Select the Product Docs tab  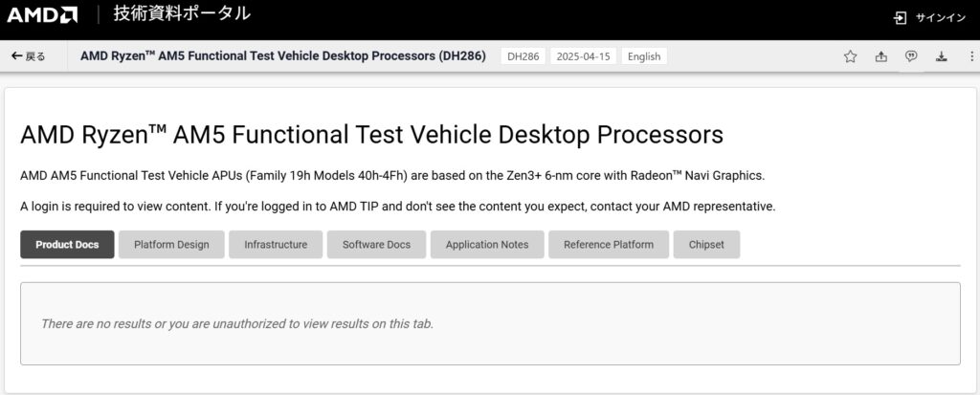point(67,245)
